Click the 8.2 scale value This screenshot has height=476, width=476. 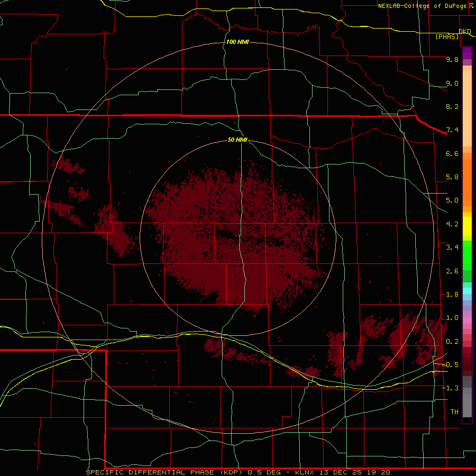(x=452, y=106)
